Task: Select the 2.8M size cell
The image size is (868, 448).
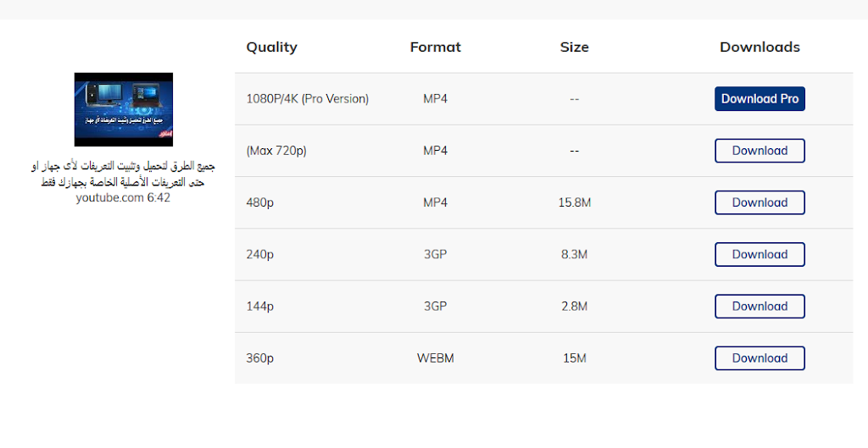Action: pyautogui.click(x=574, y=307)
